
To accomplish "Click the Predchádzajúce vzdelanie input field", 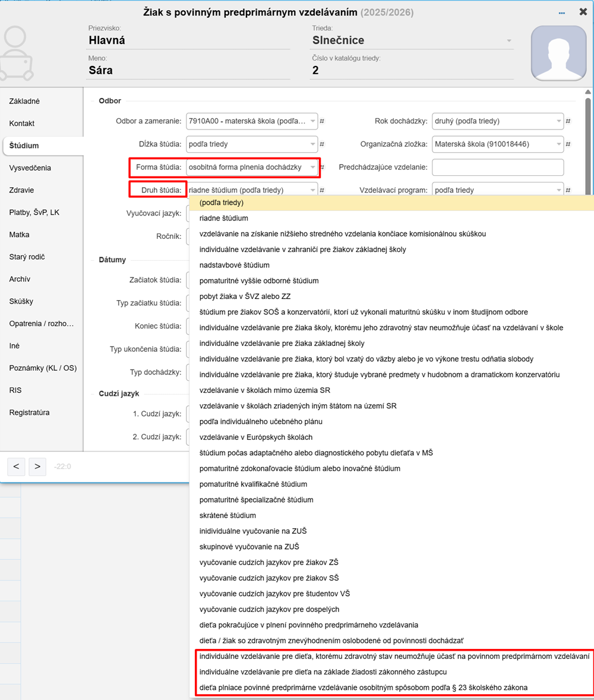I will click(498, 168).
